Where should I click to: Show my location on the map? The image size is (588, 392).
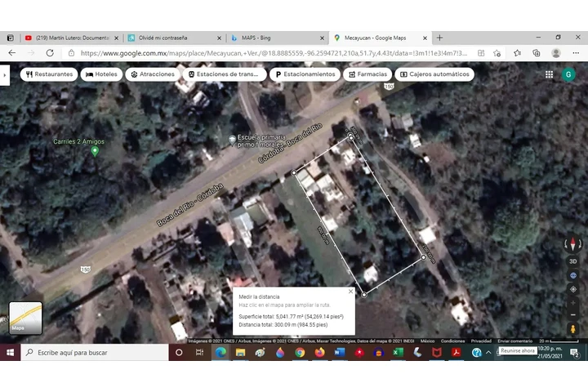572,289
